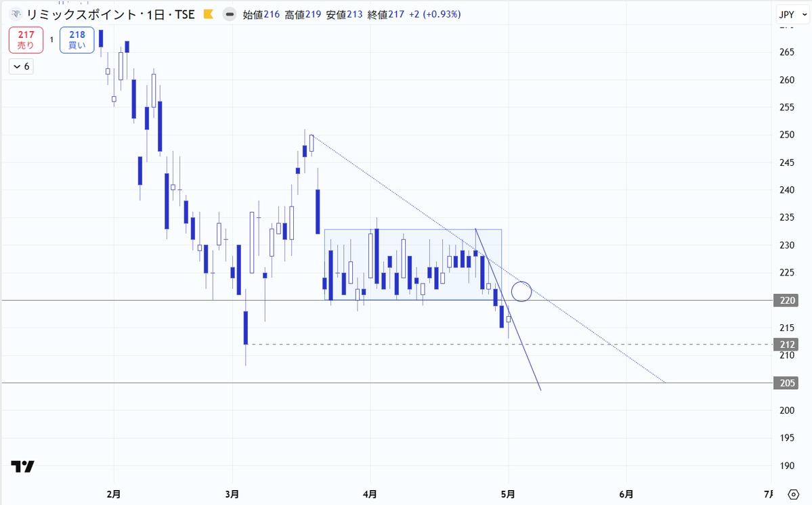The image size is (812, 505).
Task: Click the +2 (+0.93%) change value
Action: pyautogui.click(x=435, y=14)
